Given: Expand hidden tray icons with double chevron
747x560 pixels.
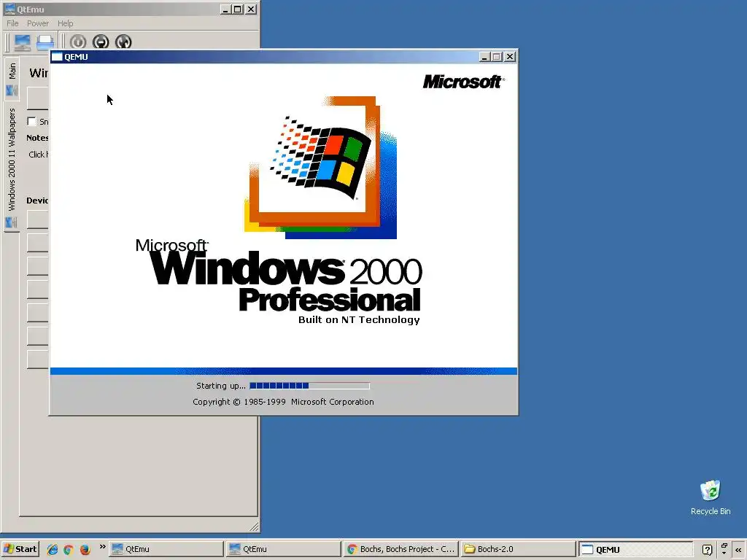Looking at the screenshot, I should point(738,550).
